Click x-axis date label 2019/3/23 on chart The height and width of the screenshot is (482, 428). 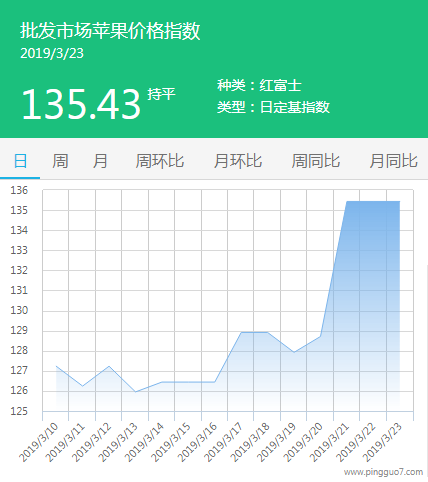coord(383,442)
